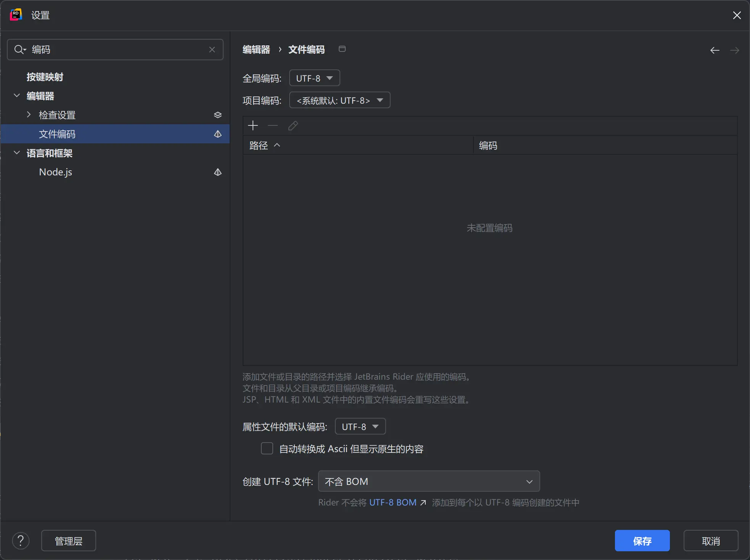The image size is (750, 560).
Task: Click the minus remove-path icon
Action: [273, 125]
